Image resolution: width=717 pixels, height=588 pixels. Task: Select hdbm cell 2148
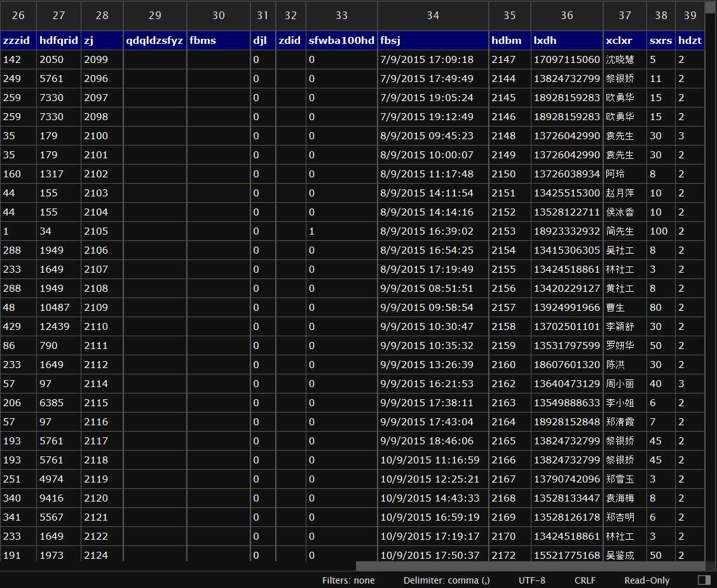[509, 136]
